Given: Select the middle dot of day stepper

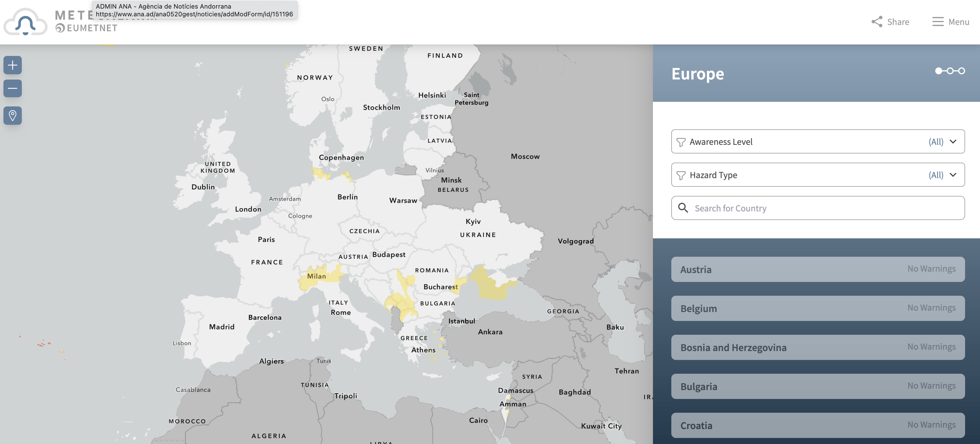Looking at the screenshot, I should 950,71.
